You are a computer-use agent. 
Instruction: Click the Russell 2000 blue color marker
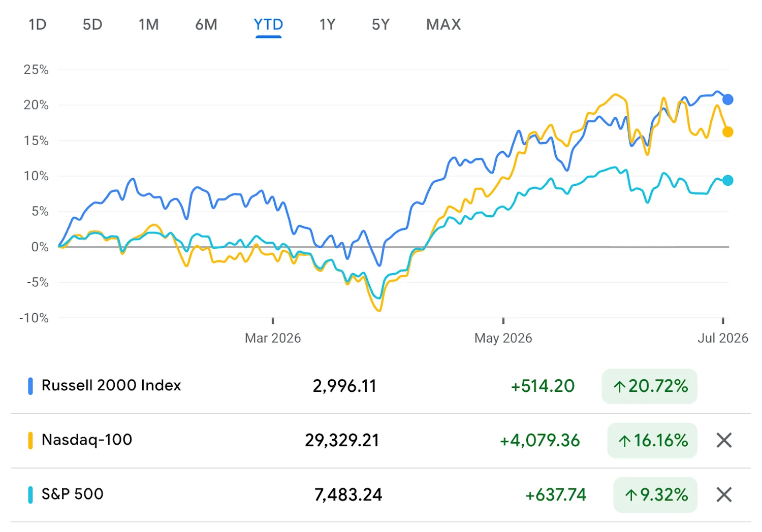30,386
